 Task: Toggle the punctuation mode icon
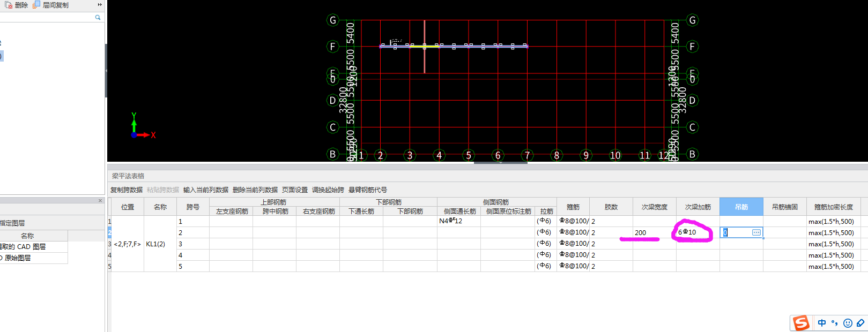click(x=835, y=323)
